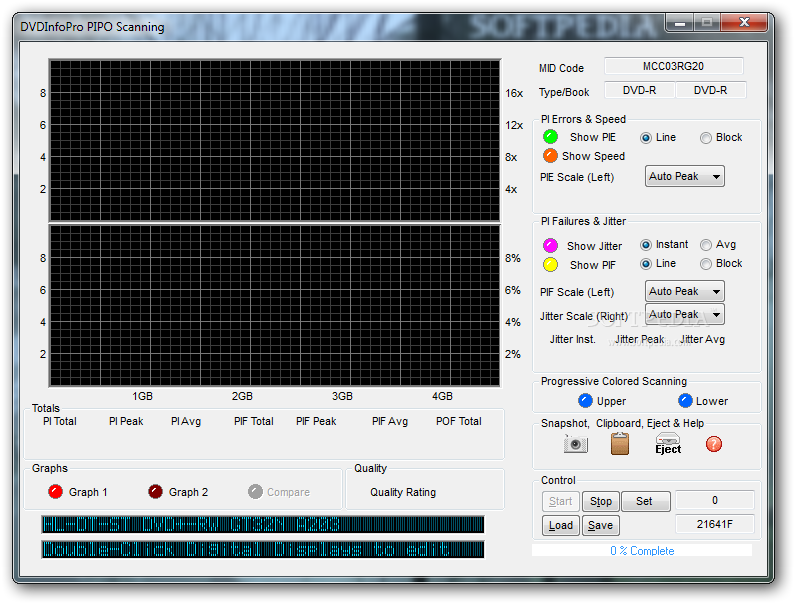Click the Save button
This screenshot has height=604, width=795.
[x=601, y=525]
